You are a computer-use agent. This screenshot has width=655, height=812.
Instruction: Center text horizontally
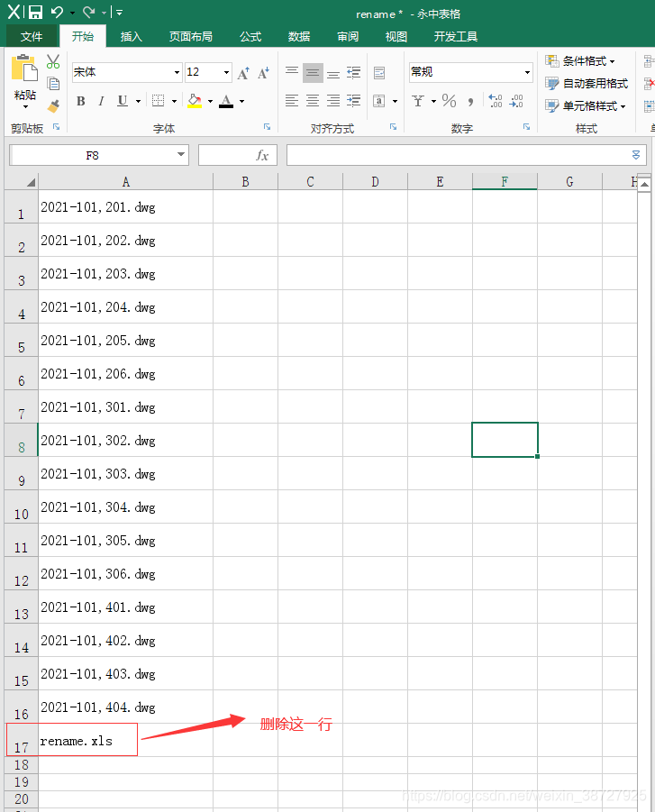click(x=313, y=100)
